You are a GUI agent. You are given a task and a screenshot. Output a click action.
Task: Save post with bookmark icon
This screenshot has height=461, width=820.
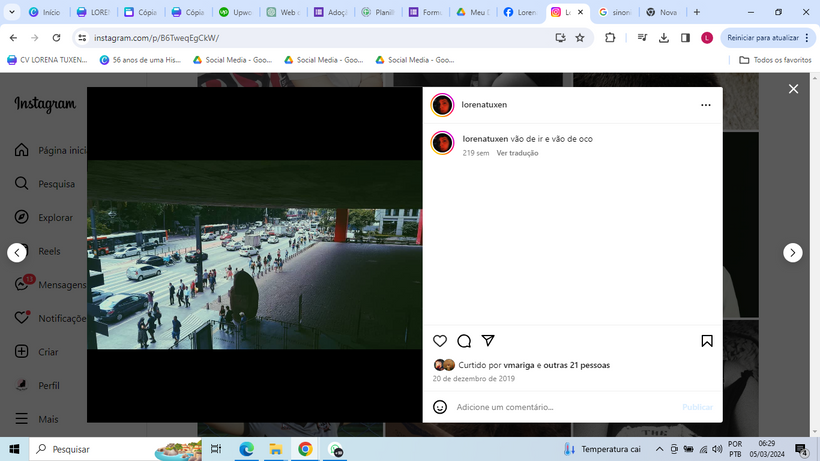pyautogui.click(x=707, y=341)
